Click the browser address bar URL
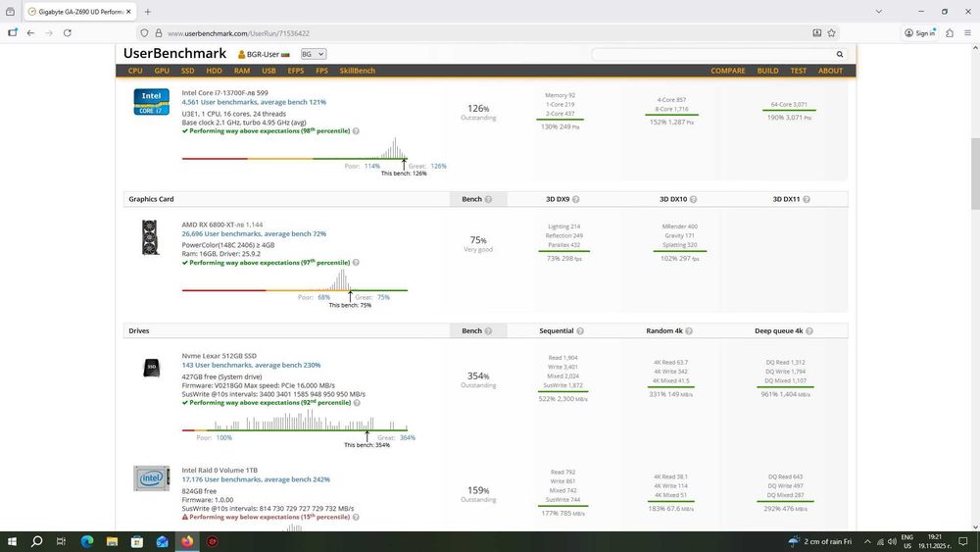980x552 pixels. pos(238,33)
